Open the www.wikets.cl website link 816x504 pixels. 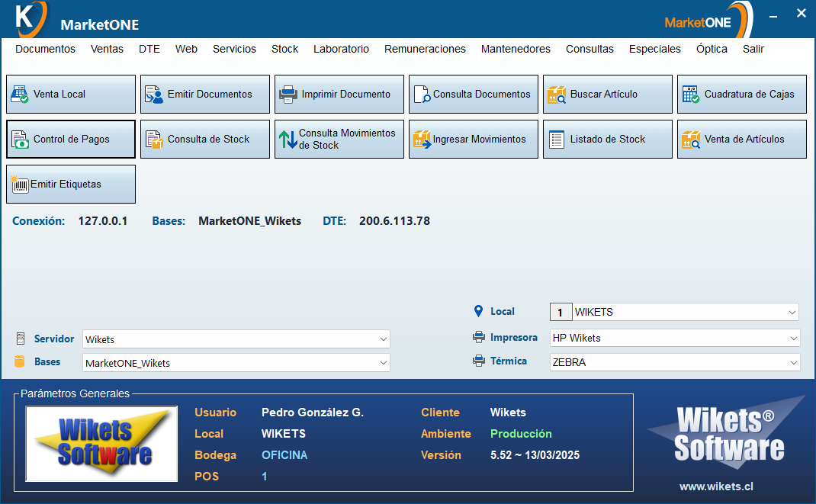(716, 486)
